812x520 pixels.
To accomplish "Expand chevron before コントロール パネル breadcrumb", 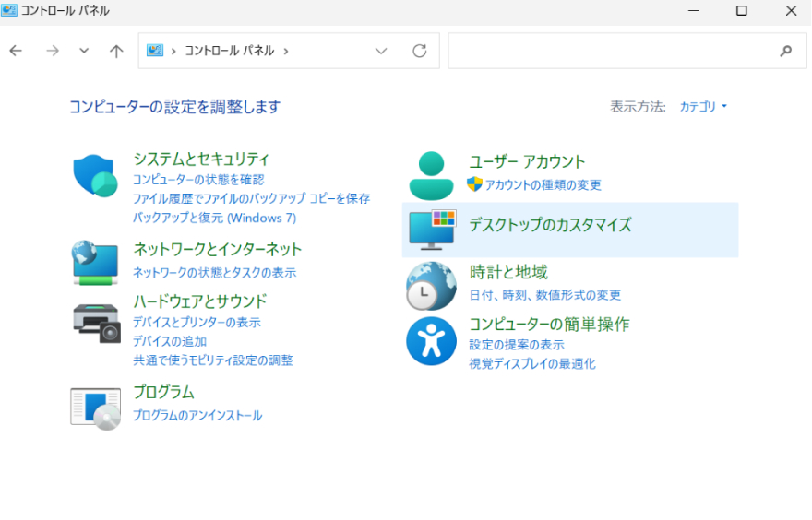I will tap(173, 51).
